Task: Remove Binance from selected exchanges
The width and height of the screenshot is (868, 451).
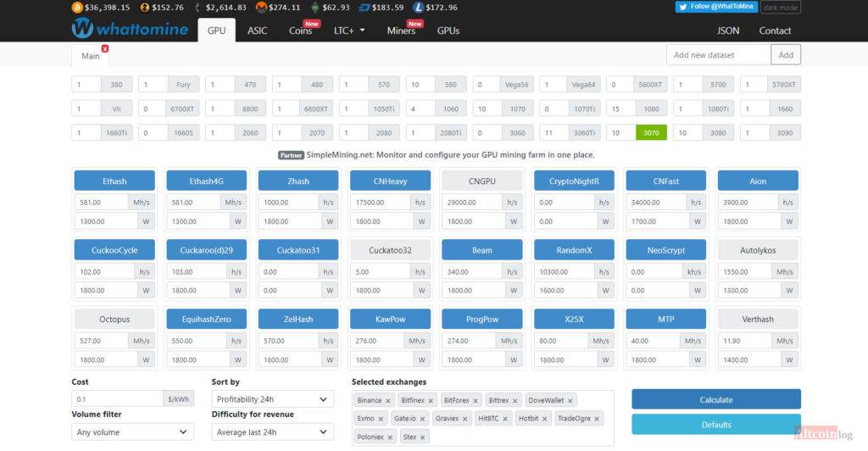Action: pyautogui.click(x=388, y=400)
